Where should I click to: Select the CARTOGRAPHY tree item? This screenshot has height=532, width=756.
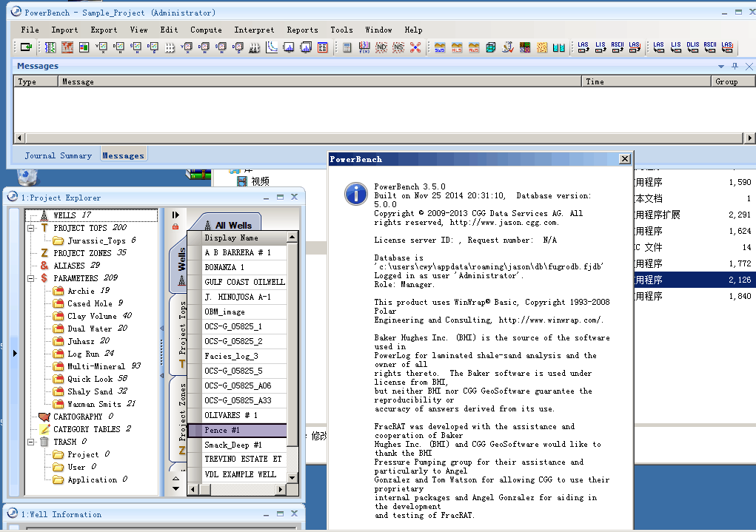coord(77,417)
